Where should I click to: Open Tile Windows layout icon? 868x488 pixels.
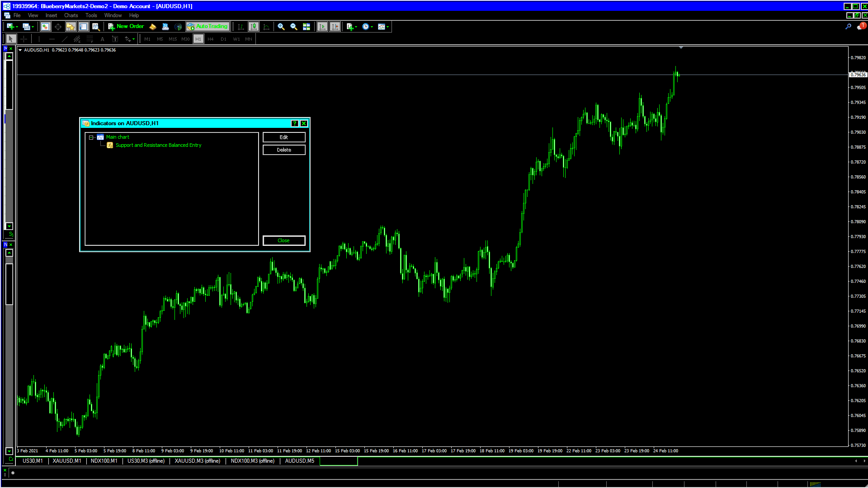[307, 27]
